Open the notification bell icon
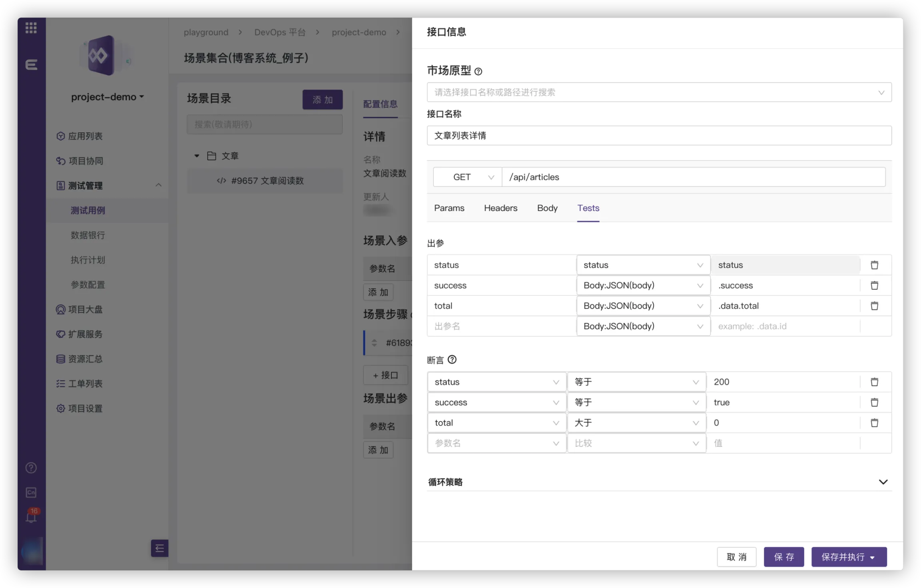Image resolution: width=921 pixels, height=588 pixels. click(x=31, y=517)
